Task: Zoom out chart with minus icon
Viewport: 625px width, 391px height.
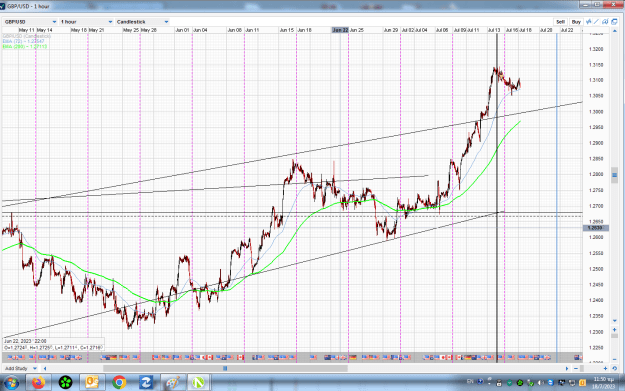Action: pos(576,368)
